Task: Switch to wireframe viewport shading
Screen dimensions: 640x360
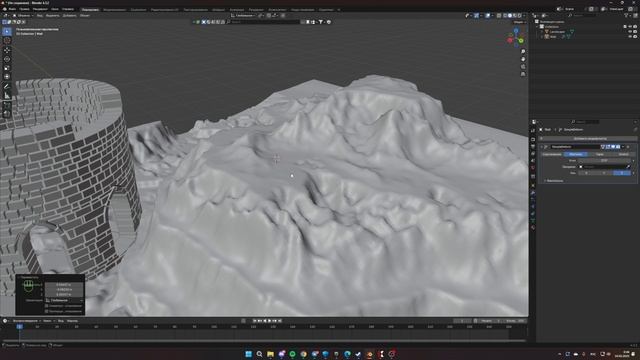Action: pos(505,16)
